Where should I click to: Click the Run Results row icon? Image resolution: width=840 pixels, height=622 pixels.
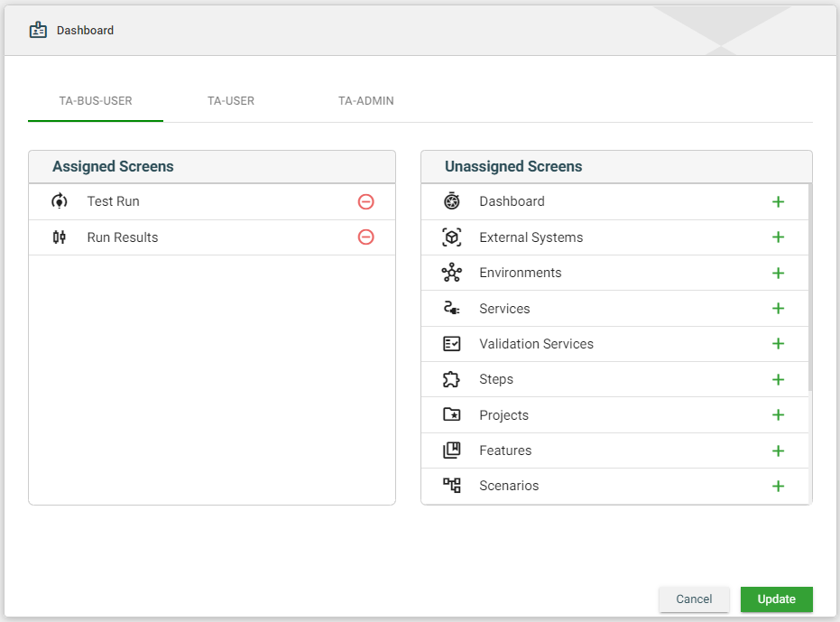pyautogui.click(x=60, y=237)
